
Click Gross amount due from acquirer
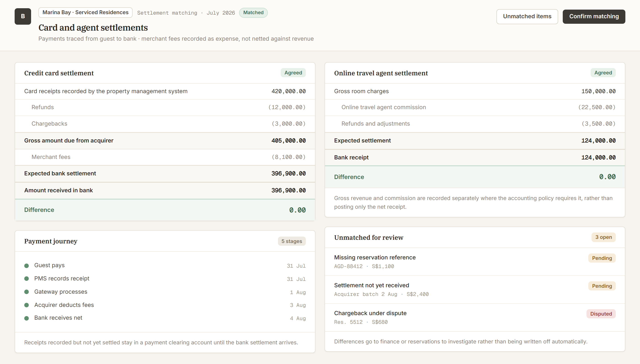[x=165, y=140]
